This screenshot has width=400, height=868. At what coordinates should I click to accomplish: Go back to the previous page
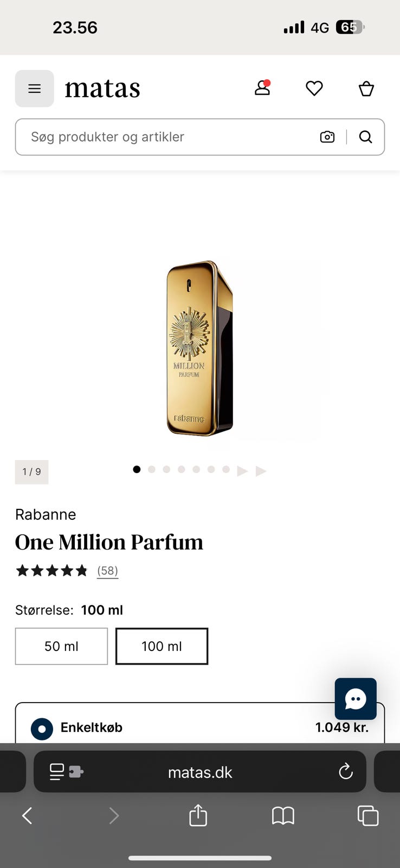[x=27, y=815]
